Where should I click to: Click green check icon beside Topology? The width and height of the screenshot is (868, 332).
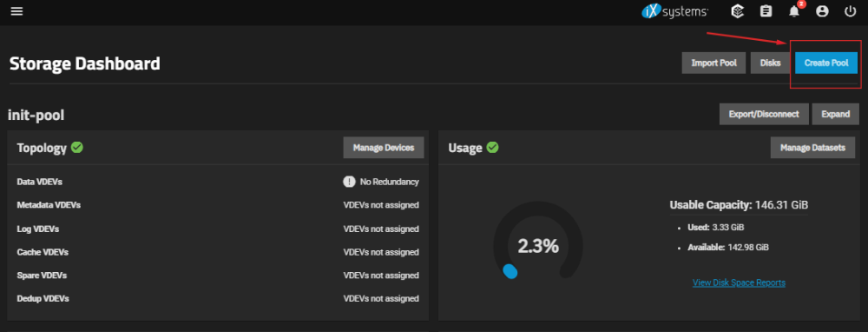point(77,148)
